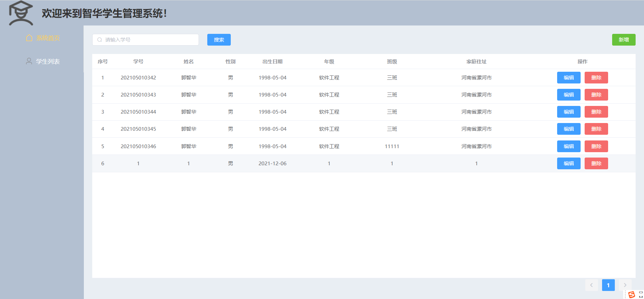Open the 学生列表 menu item

click(x=42, y=61)
